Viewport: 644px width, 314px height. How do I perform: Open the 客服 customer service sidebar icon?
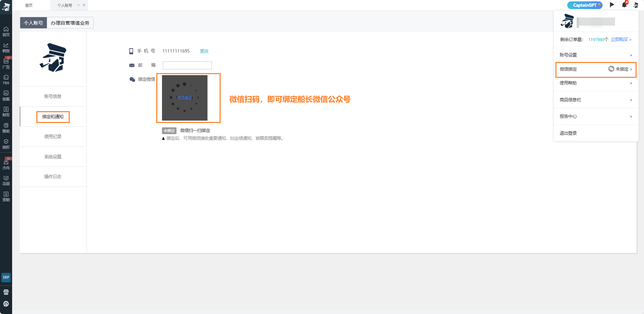6,96
